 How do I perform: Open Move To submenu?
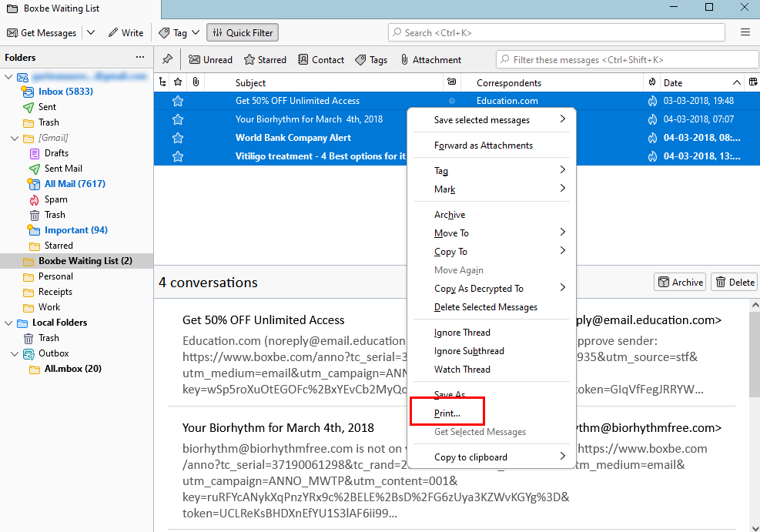point(491,233)
